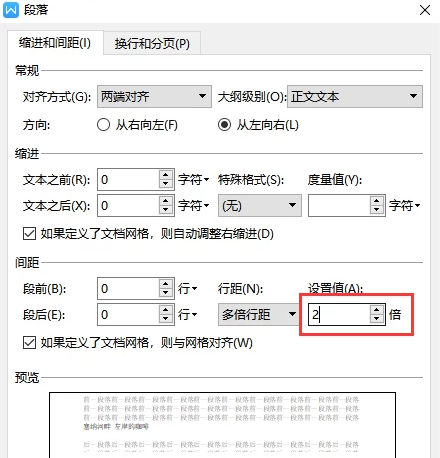440x458 pixels.
Task: Click the 段前(B) input field
Action: click(x=128, y=288)
